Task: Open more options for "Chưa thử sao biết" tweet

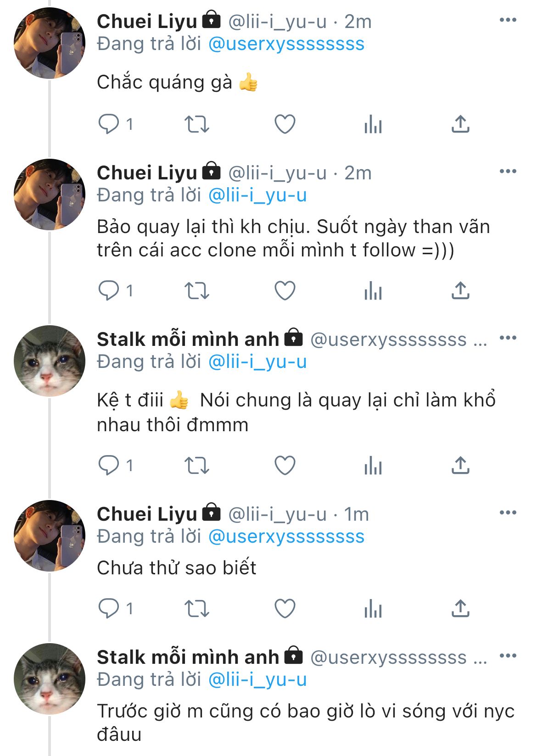Action: coord(508,513)
